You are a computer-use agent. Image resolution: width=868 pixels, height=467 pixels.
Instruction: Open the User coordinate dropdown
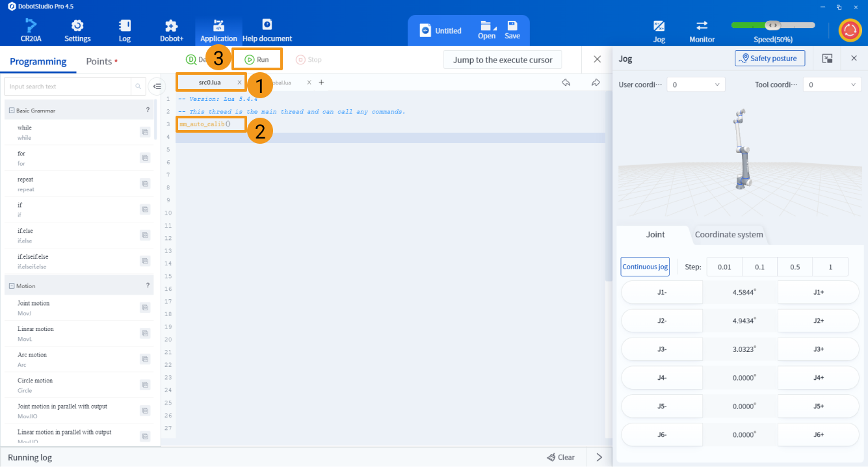(696, 85)
